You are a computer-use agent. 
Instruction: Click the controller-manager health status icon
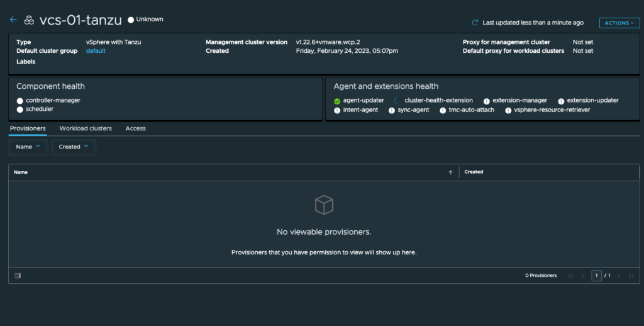pos(19,101)
